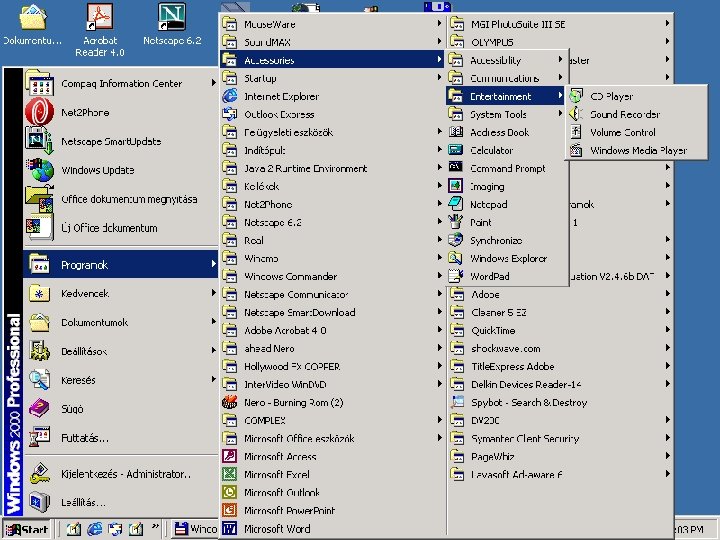Open the Lavasoft Ad-aware 6 folder

(560, 474)
